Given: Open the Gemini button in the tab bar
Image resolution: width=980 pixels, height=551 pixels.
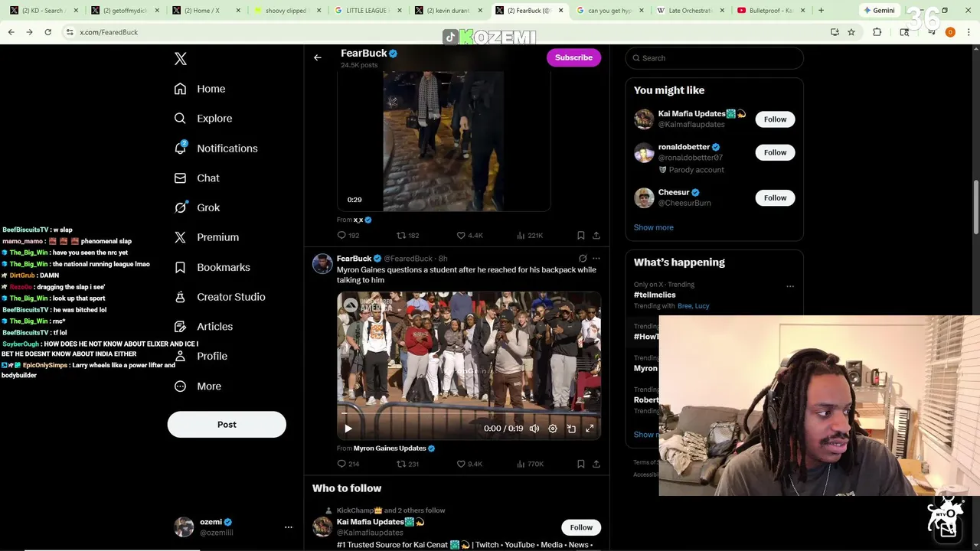Looking at the screenshot, I should (879, 11).
